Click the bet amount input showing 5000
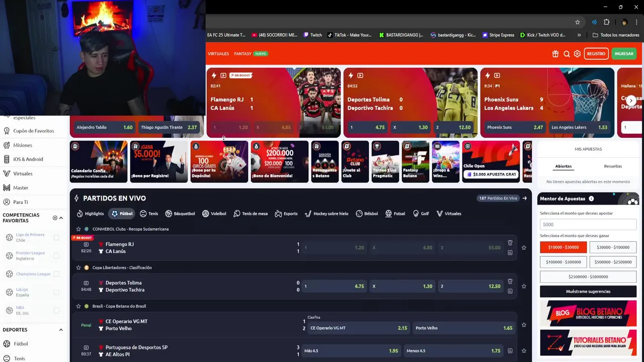The height and width of the screenshot is (362, 644). tap(588, 225)
